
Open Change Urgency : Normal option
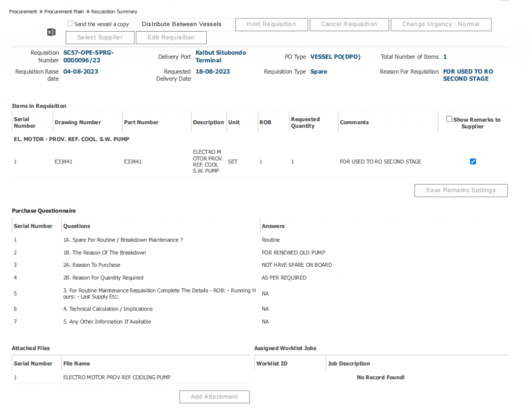click(x=441, y=24)
